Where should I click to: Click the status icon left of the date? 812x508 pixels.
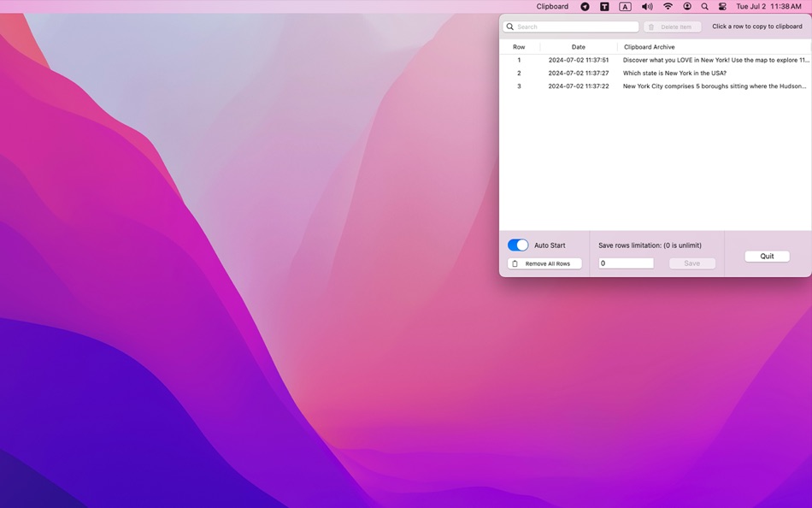click(x=722, y=6)
